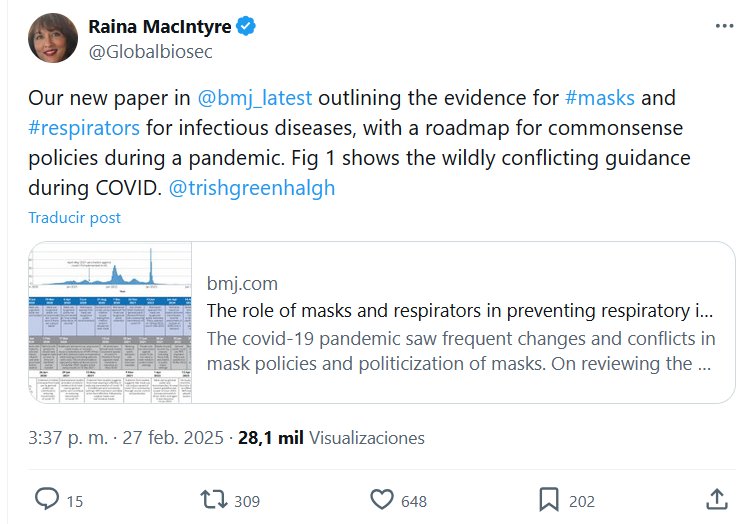Bookmark this post

pos(548,498)
